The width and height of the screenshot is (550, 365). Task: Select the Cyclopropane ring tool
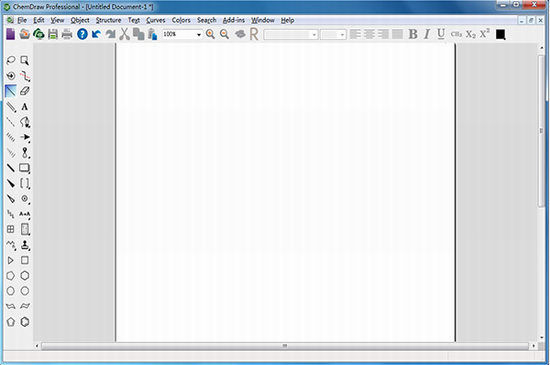point(11,260)
